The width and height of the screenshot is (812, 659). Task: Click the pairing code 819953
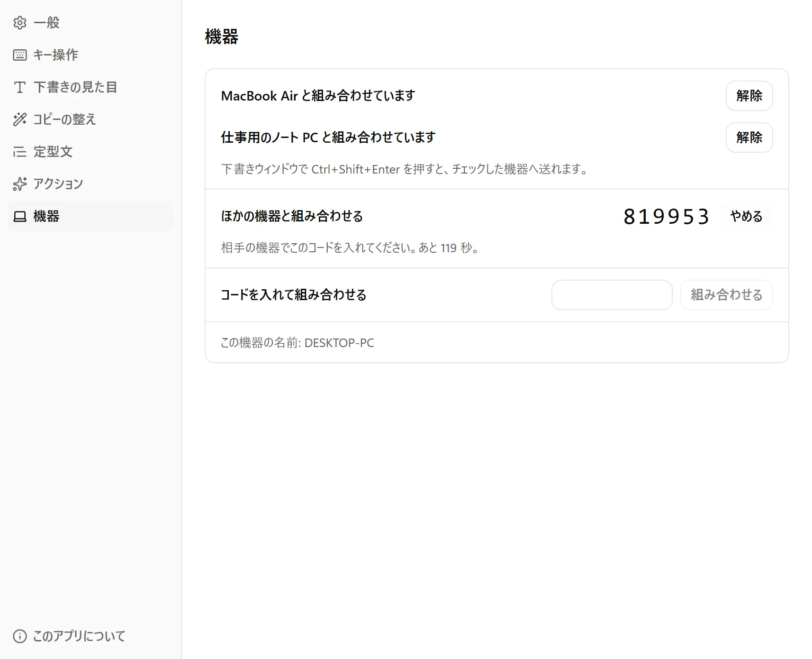(x=667, y=217)
